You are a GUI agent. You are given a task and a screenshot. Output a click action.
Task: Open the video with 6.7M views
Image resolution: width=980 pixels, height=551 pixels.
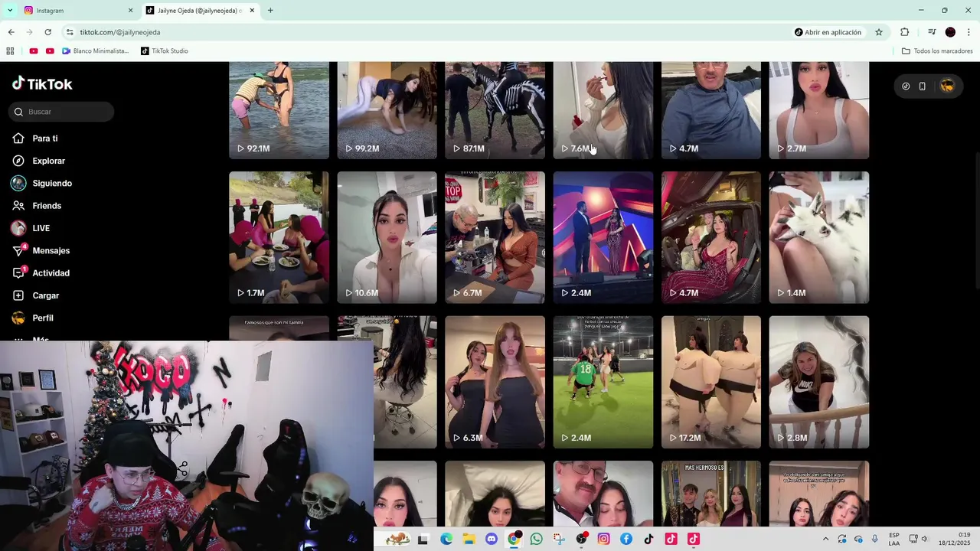[495, 237]
